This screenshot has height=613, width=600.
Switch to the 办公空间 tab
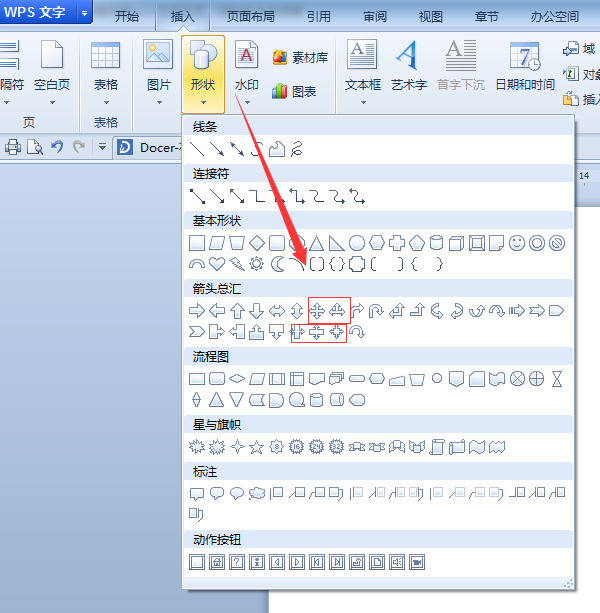555,16
